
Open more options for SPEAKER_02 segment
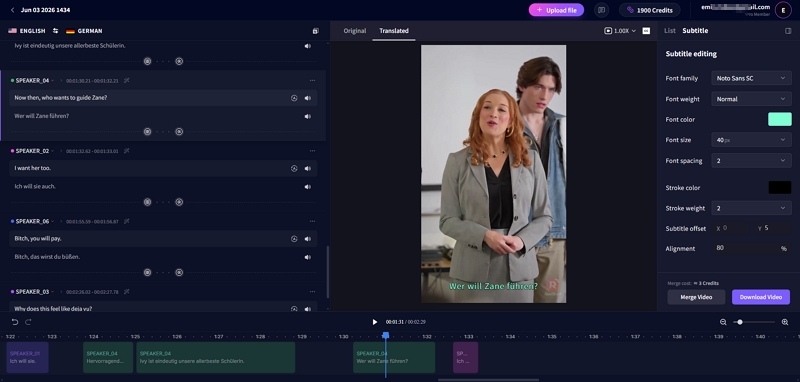(312, 151)
